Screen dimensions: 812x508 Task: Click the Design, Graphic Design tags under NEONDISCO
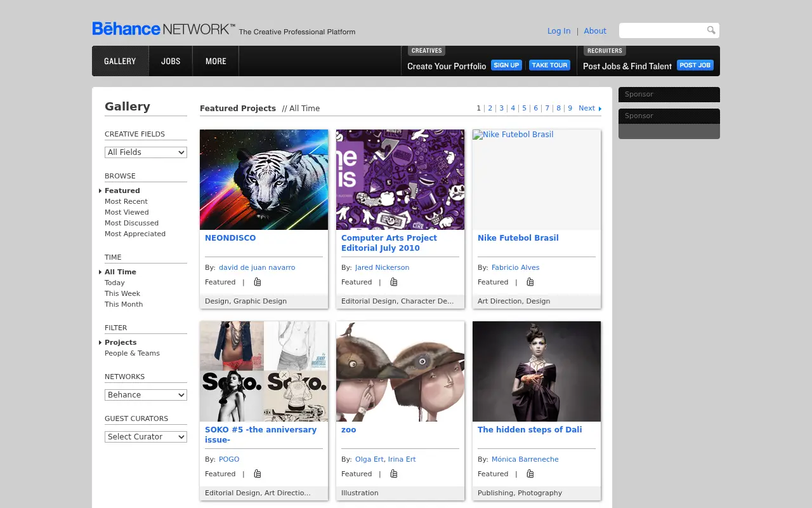point(246,301)
